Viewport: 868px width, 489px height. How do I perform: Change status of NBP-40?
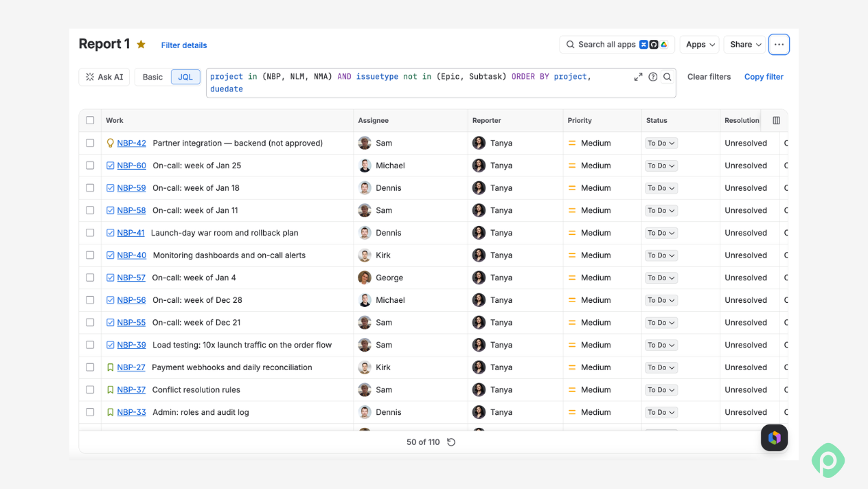click(x=661, y=255)
